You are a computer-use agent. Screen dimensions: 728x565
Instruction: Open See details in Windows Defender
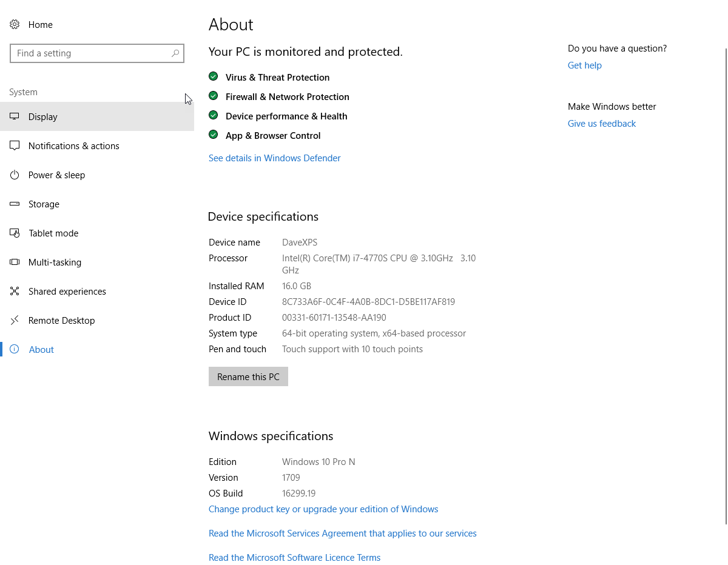(x=274, y=158)
